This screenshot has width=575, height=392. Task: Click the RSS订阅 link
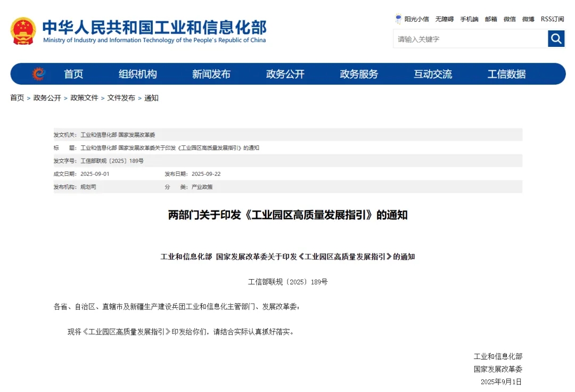553,19
